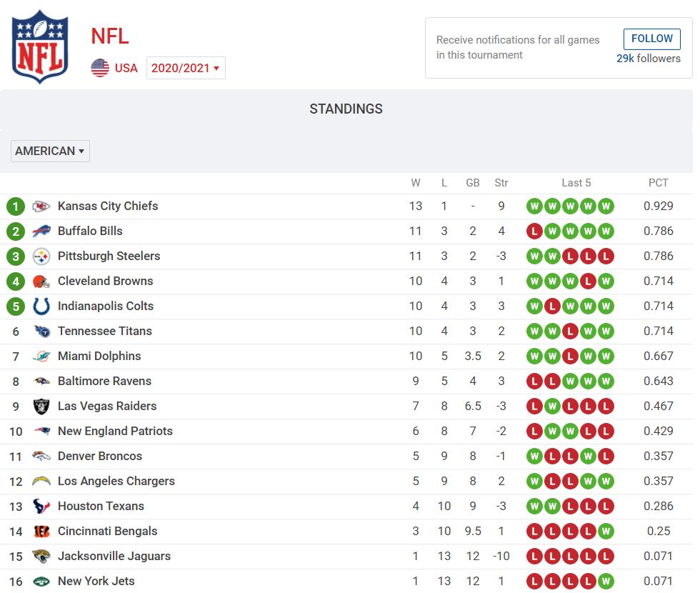Click Cincinnati Bengals' green W result badge
The width and height of the screenshot is (700, 593).
coord(606,532)
